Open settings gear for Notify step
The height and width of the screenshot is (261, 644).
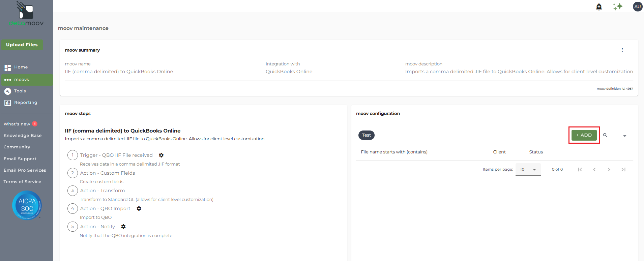123,227
